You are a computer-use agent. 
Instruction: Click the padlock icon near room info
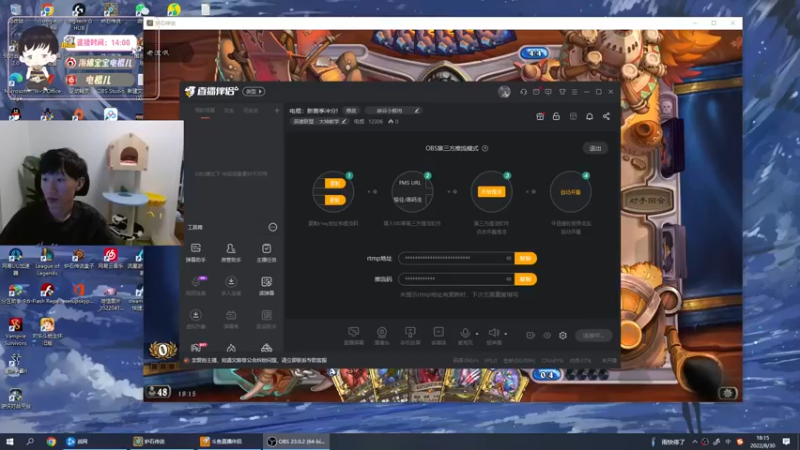coord(556,116)
